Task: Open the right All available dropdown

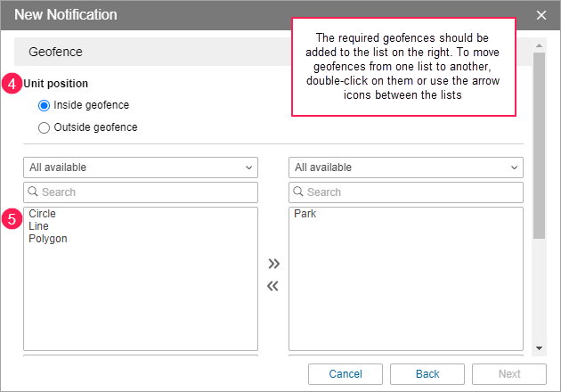Action: coord(406,167)
